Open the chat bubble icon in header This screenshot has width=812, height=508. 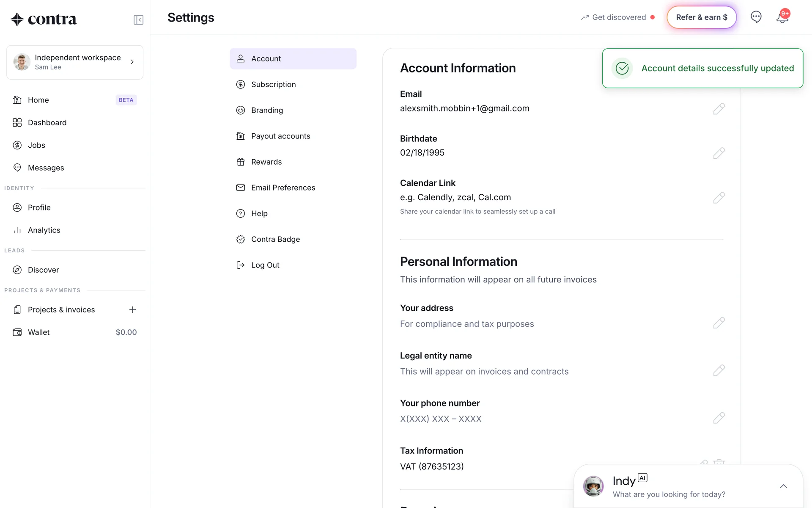[756, 17]
